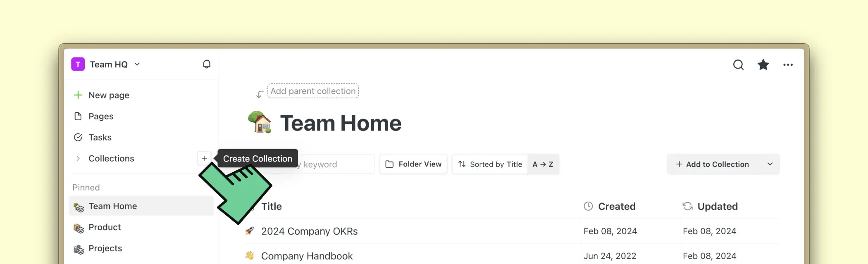The width and height of the screenshot is (868, 264).
Task: Open the notifications bell
Action: coord(207,64)
